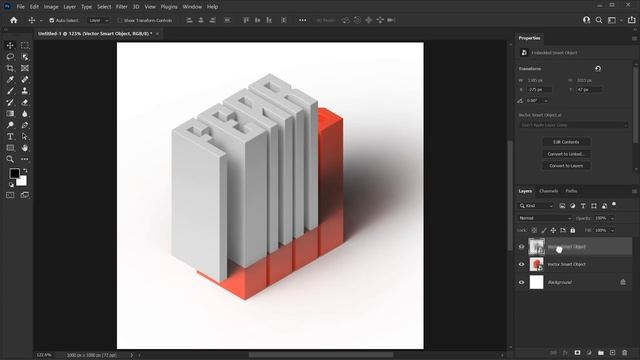
Task: Select the Crop tool
Action: 10,68
